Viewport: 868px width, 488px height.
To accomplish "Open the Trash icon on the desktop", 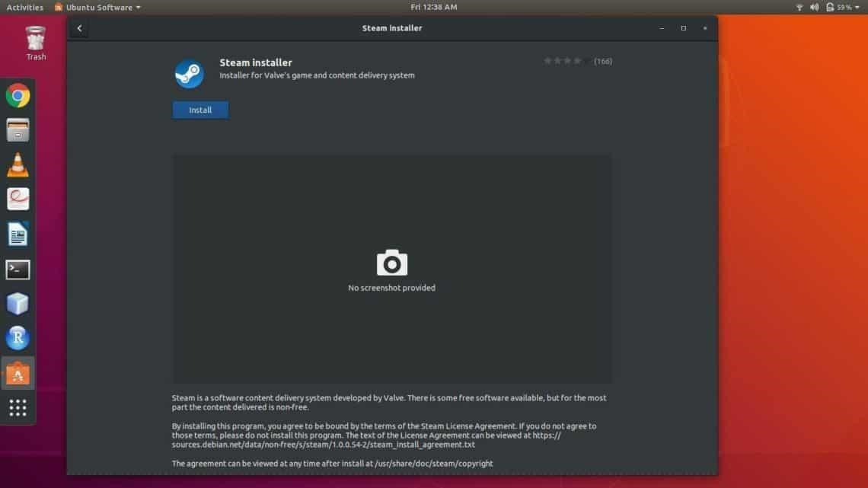I will [36, 43].
